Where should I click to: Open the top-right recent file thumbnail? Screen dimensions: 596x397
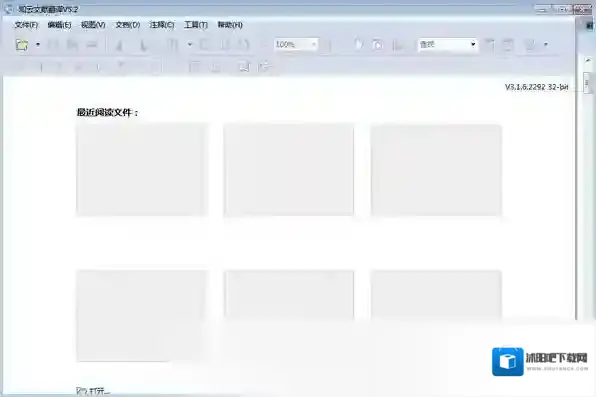(436, 170)
